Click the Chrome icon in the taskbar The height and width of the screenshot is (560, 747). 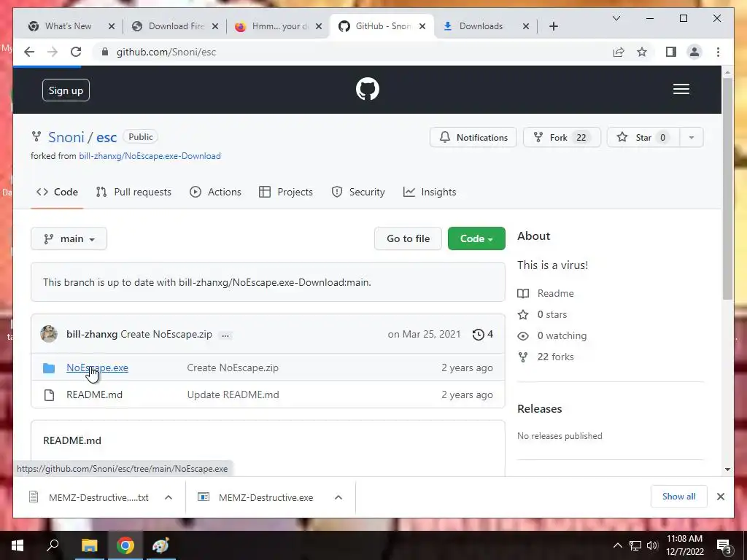click(x=125, y=545)
